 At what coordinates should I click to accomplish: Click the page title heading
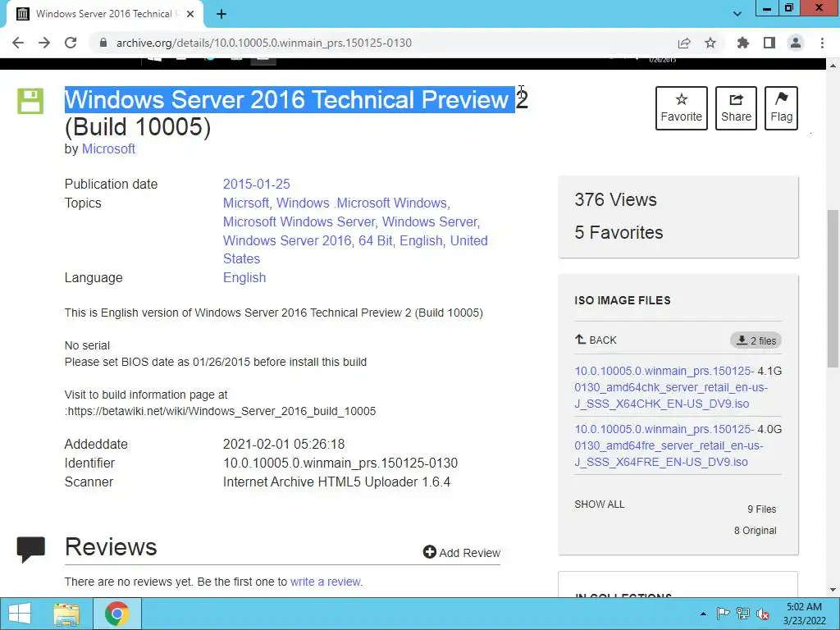[296, 113]
